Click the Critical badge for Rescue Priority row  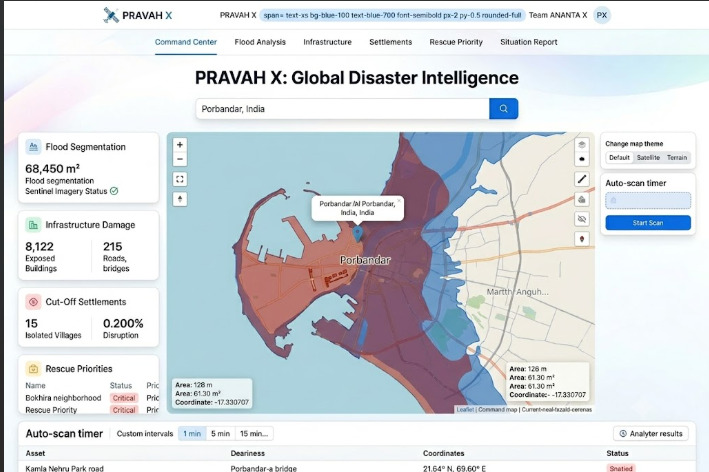124,410
